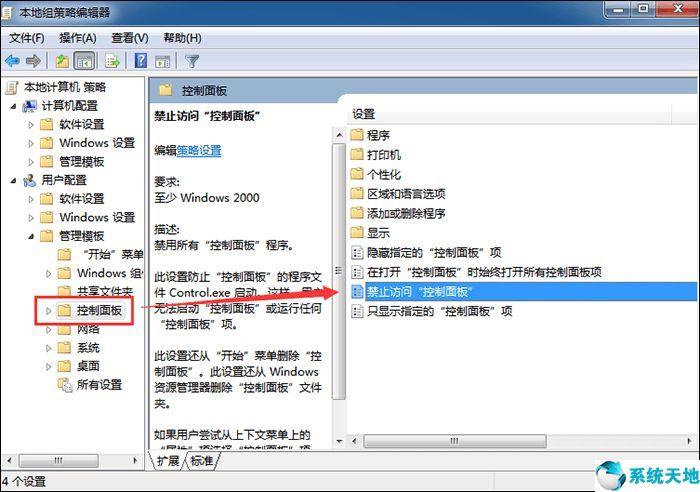The height and width of the screenshot is (492, 700).
Task: Switch to the 标准 tab
Action: click(201, 460)
